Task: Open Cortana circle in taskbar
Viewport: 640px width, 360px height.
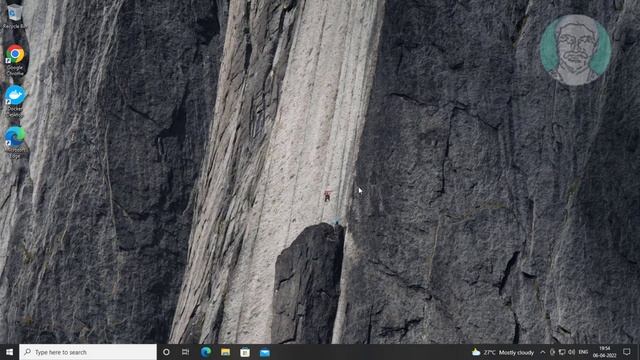Action: (x=166, y=352)
